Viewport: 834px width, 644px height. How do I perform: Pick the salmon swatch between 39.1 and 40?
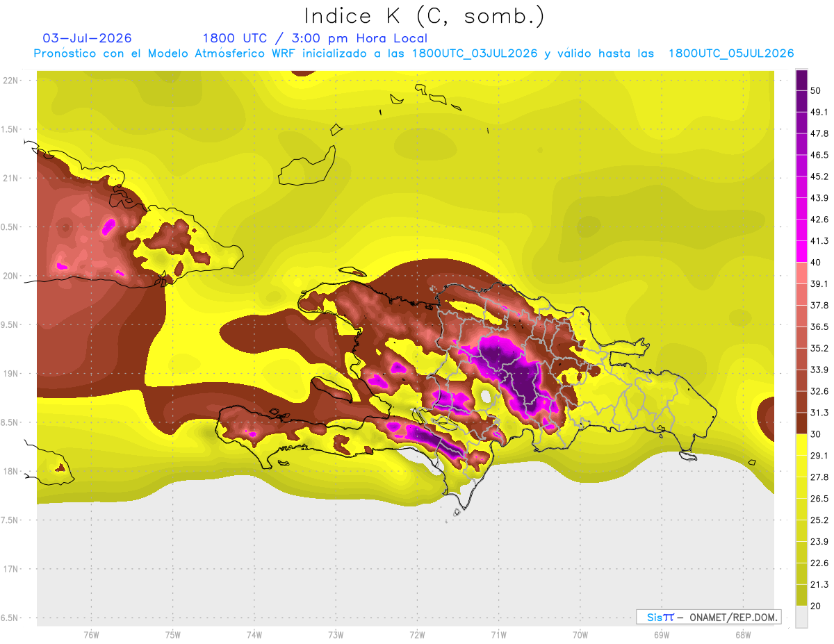click(x=801, y=273)
